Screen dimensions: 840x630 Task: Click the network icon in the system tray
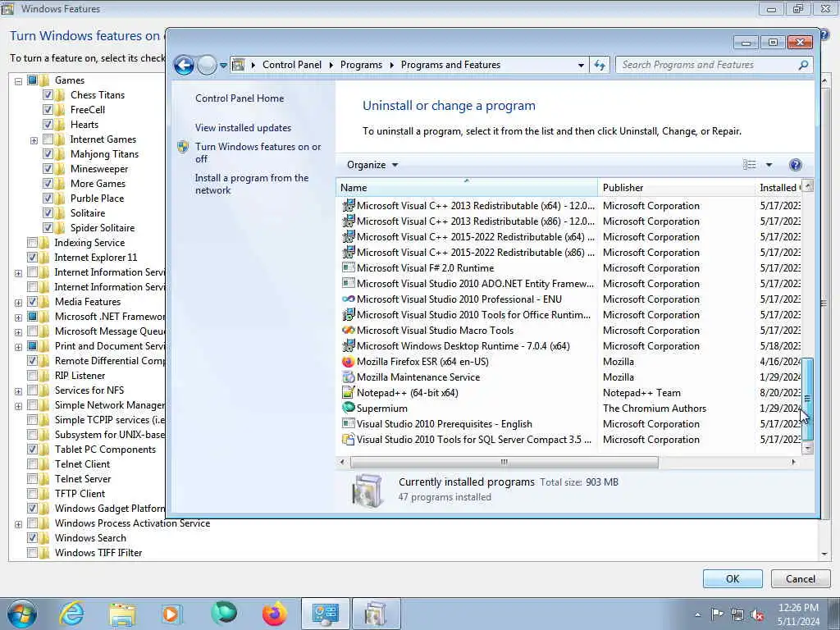pos(737,614)
